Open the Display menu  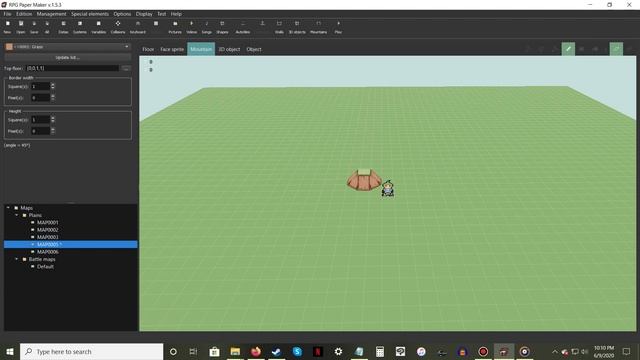(144, 14)
